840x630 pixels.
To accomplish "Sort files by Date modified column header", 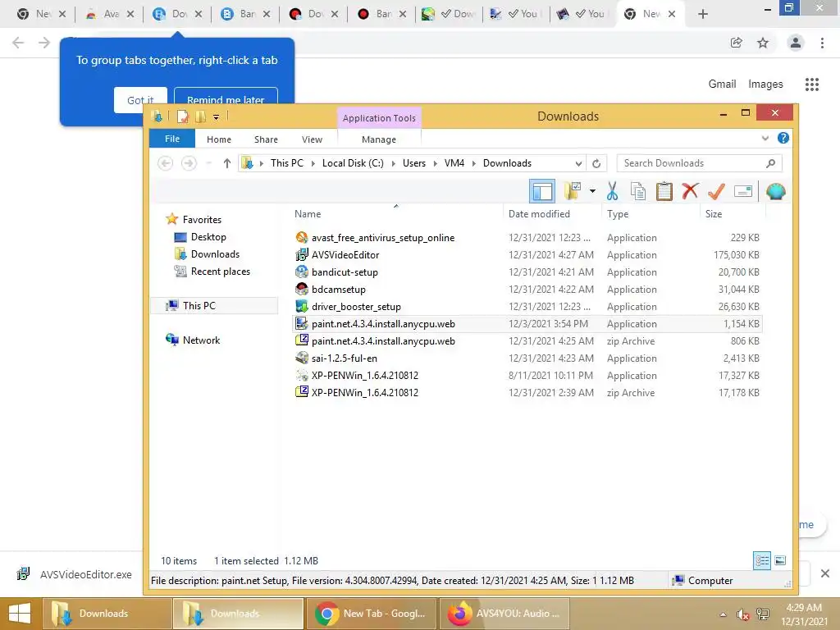I will tap(539, 214).
